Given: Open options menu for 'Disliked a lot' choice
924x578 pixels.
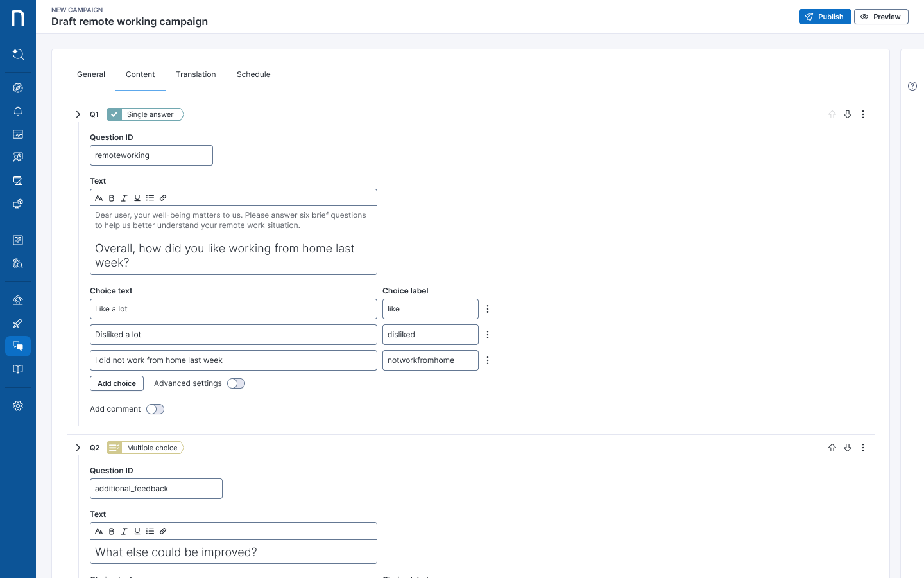Looking at the screenshot, I should [x=488, y=335].
